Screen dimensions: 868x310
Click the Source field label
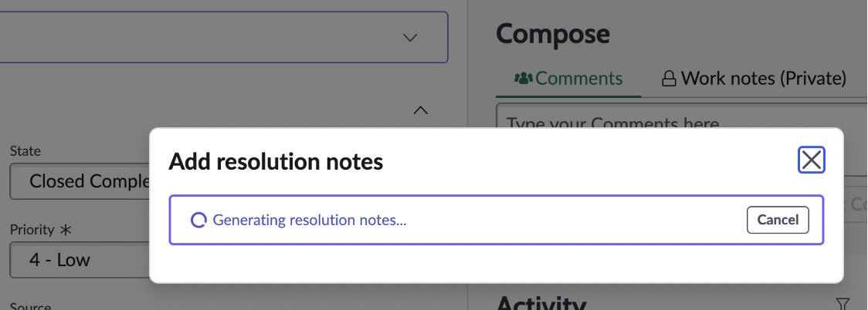30,305
